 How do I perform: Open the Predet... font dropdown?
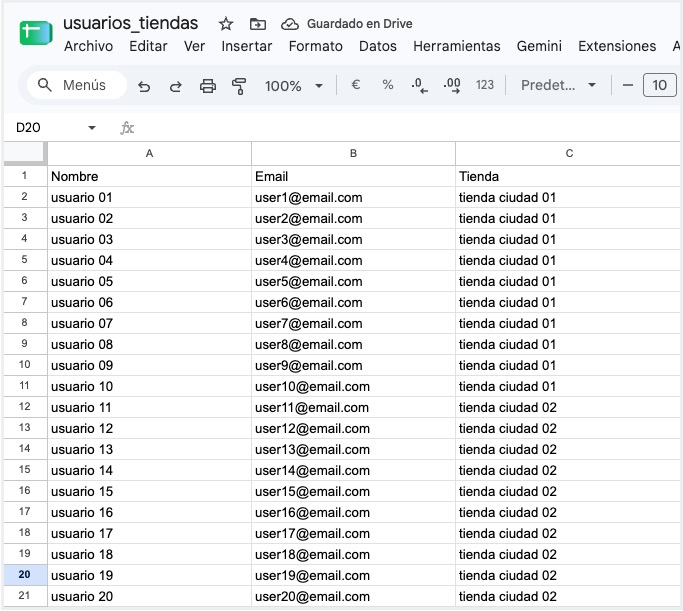pyautogui.click(x=558, y=85)
